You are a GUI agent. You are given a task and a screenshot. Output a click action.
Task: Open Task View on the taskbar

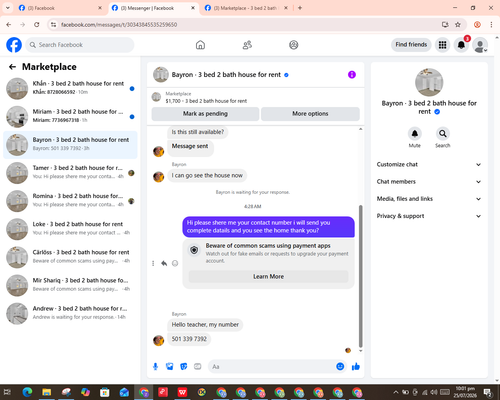pos(7,392)
